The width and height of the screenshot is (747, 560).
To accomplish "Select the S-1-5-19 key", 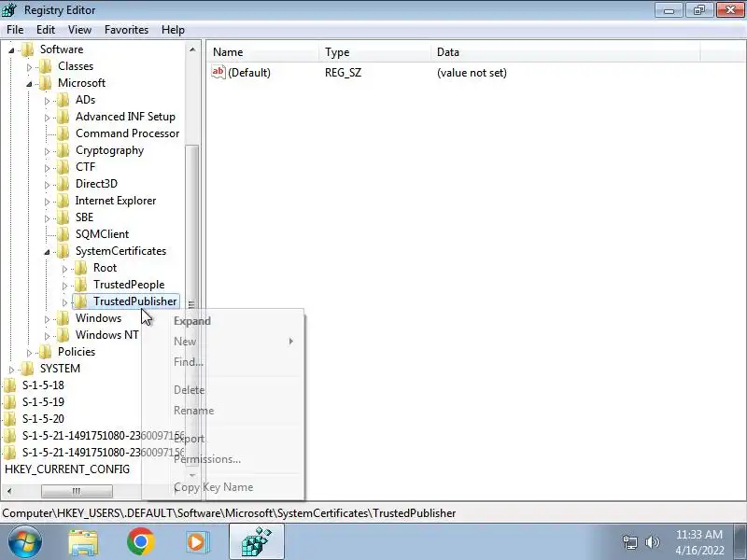I will (43, 402).
